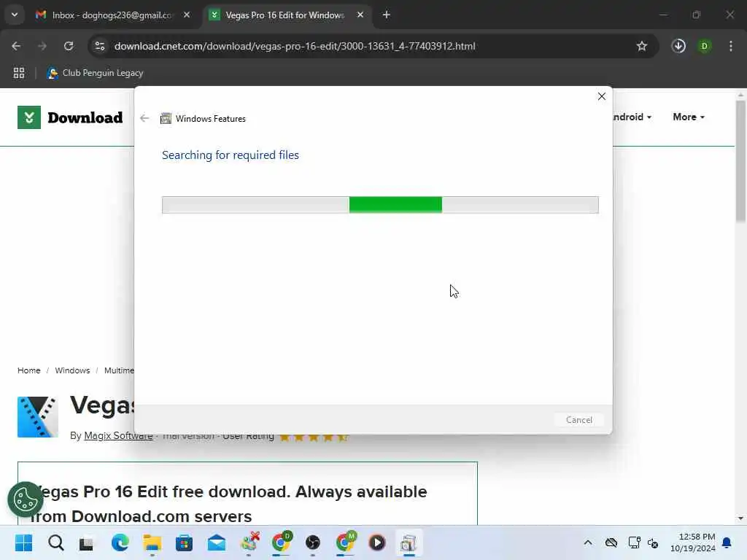747x560 pixels.
Task: Click the user rating stars
Action: click(313, 437)
